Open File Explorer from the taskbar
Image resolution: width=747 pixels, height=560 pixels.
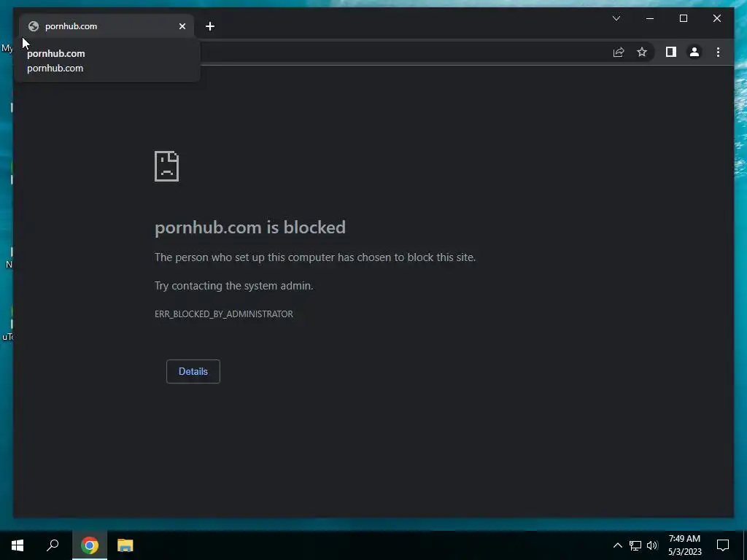[125, 545]
